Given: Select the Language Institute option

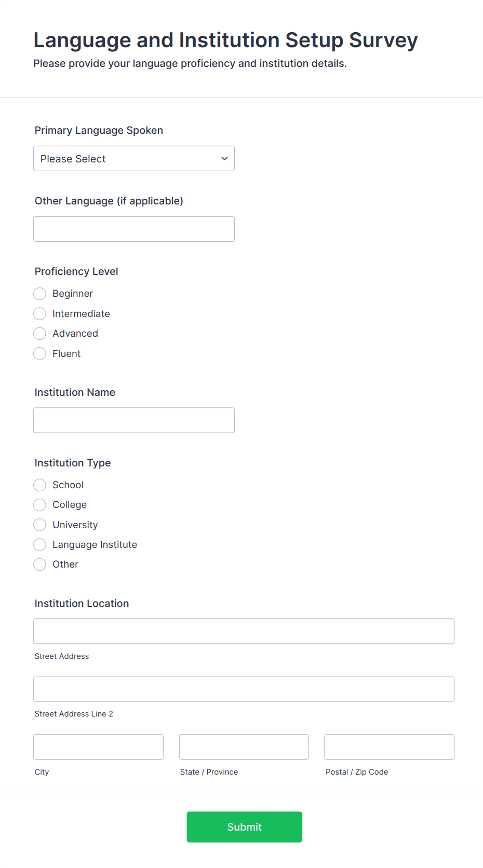Looking at the screenshot, I should (40, 545).
